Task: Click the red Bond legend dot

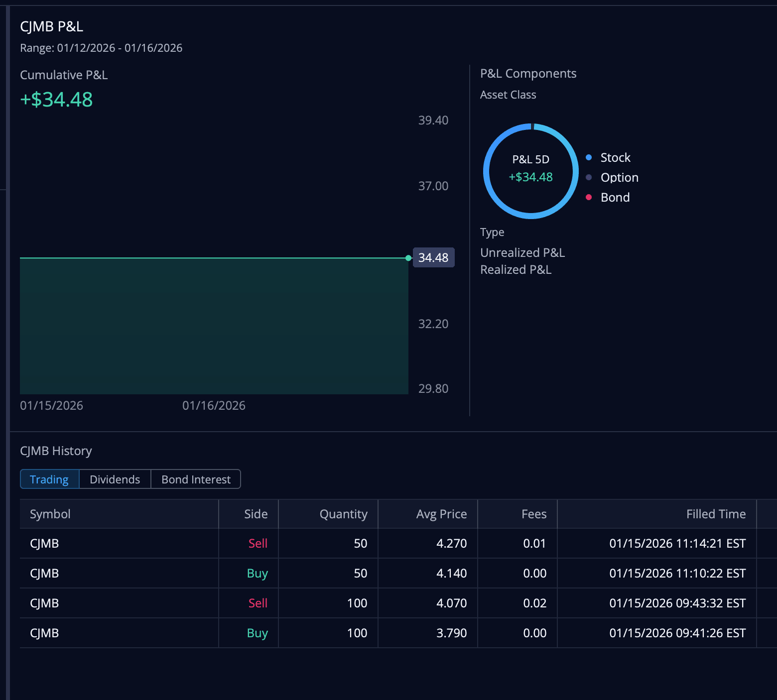Action: coord(589,197)
